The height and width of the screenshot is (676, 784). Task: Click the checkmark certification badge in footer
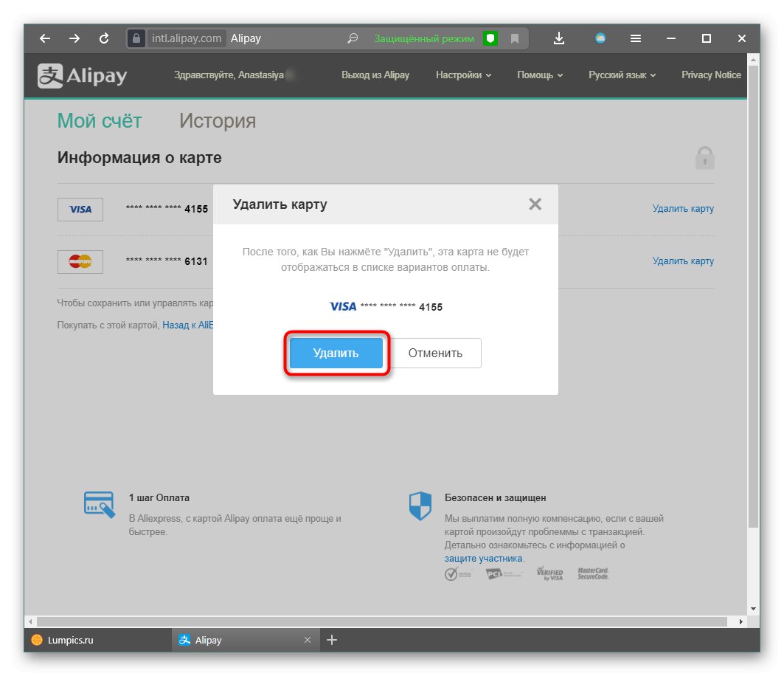(x=458, y=574)
